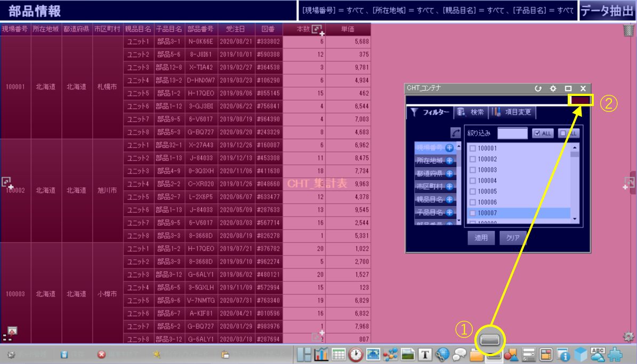Select the bar chart icon in bottom toolbar
The width and height of the screenshot is (637, 364).
321,354
